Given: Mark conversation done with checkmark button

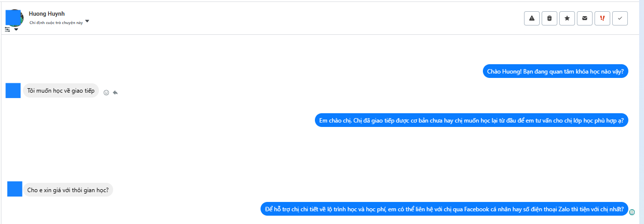Looking at the screenshot, I should [x=620, y=18].
